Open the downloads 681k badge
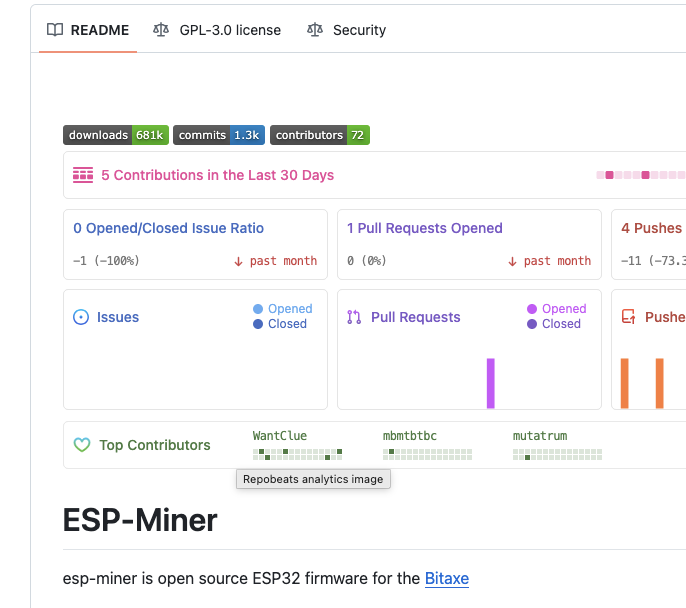 [116, 135]
